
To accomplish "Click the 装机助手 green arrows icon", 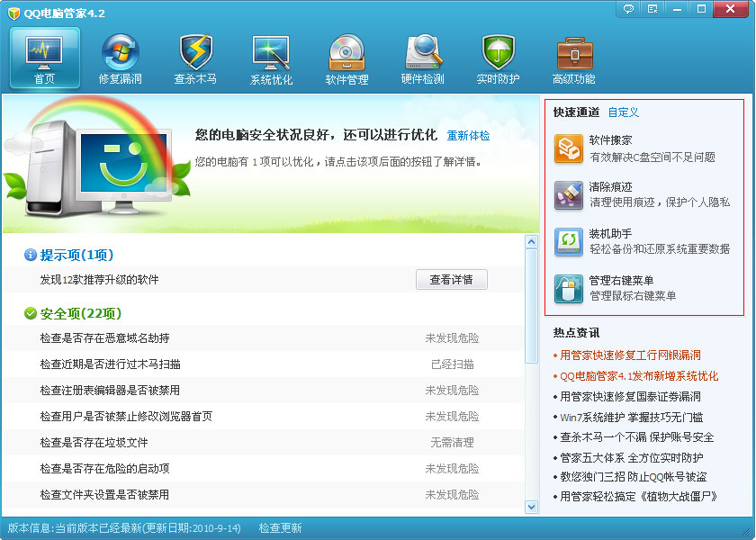I will [569, 241].
